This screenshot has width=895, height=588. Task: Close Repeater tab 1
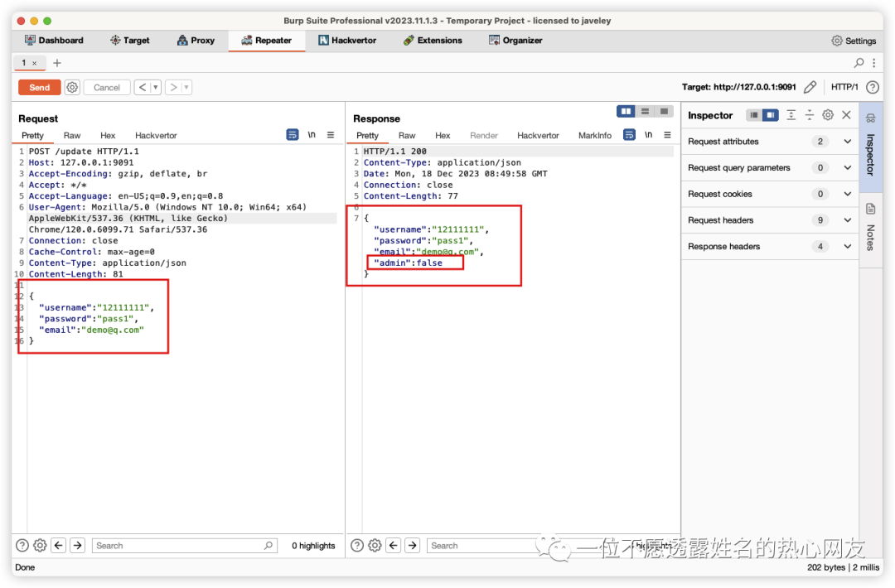pos(34,63)
